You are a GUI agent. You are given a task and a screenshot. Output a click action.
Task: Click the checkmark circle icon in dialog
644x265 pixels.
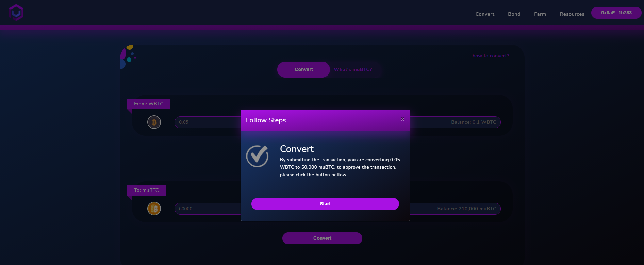pos(258,156)
